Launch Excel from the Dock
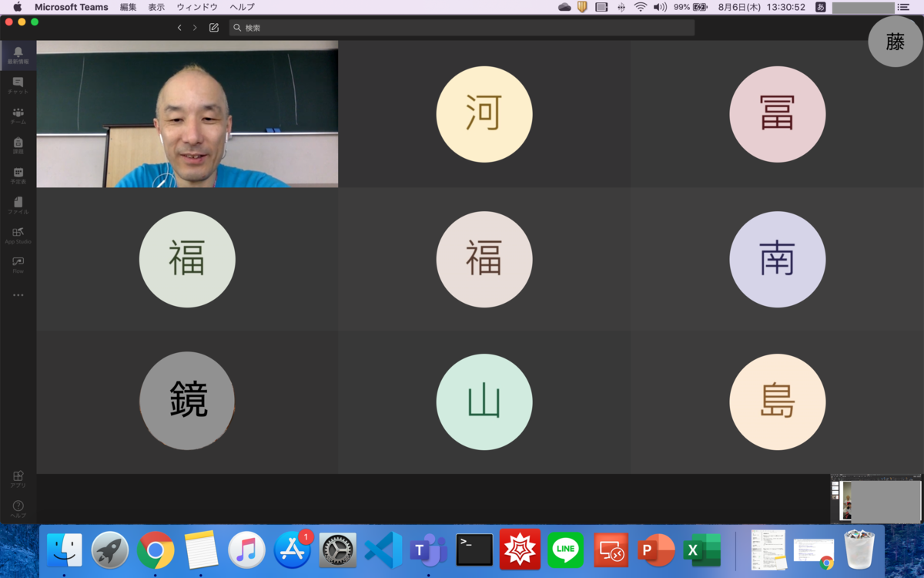The width and height of the screenshot is (924, 578). [x=702, y=551]
